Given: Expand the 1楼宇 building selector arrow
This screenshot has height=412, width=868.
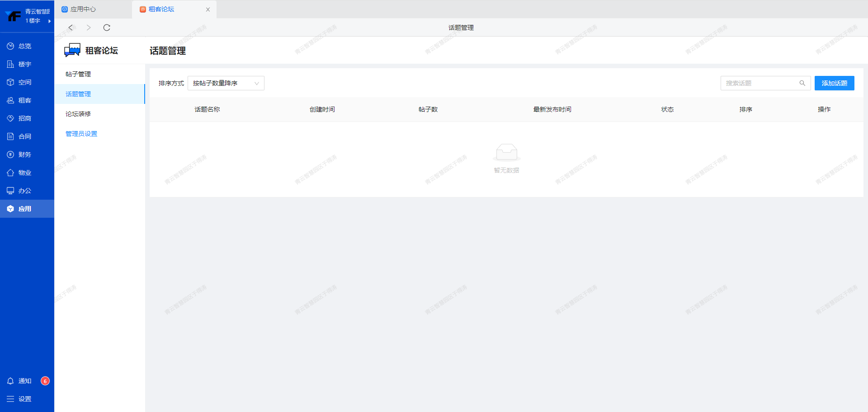Looking at the screenshot, I should 49,21.
